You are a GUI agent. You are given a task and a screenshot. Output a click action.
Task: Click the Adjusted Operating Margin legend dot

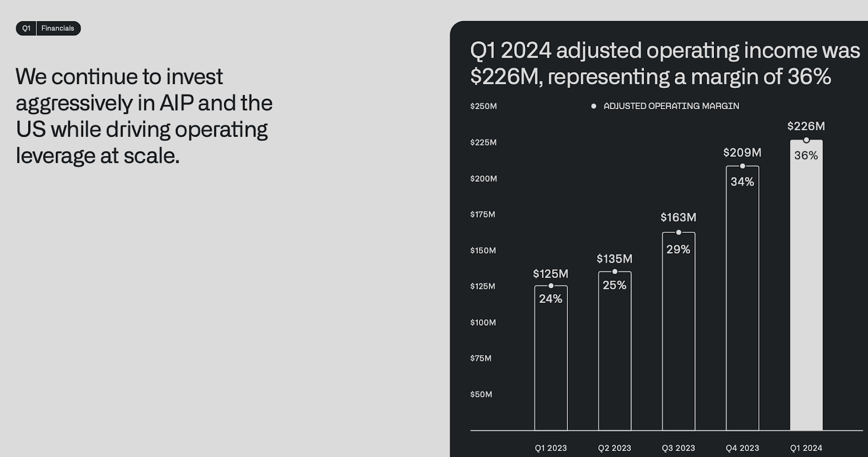[593, 106]
